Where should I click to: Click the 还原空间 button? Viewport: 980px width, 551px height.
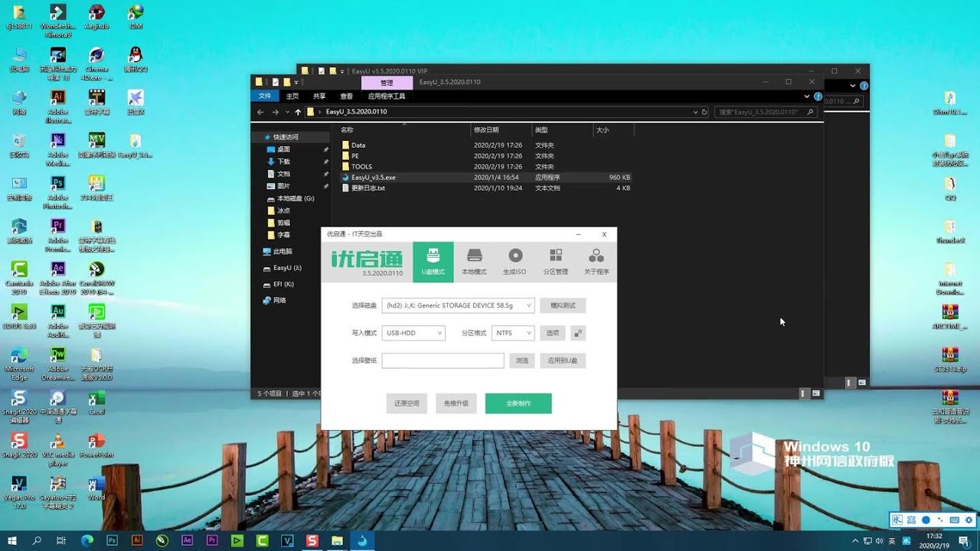tap(407, 403)
